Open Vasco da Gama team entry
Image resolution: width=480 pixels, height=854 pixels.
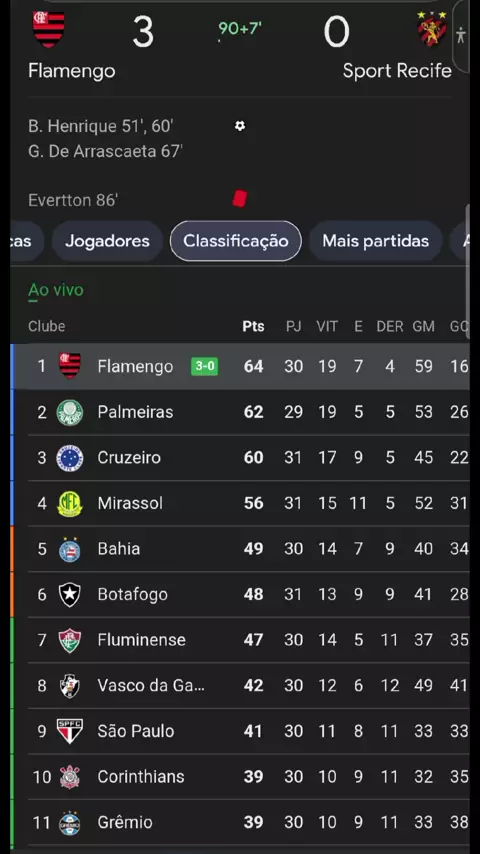[x=240, y=686]
